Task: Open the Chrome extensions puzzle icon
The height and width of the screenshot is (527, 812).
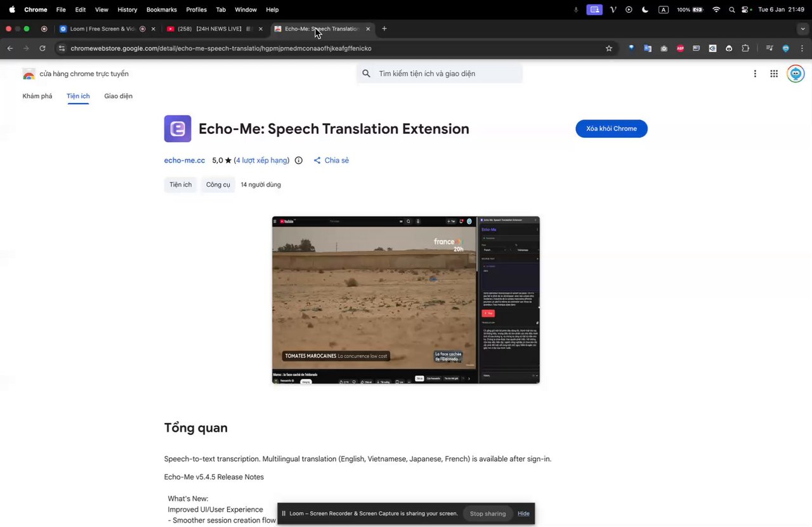Action: [745, 48]
